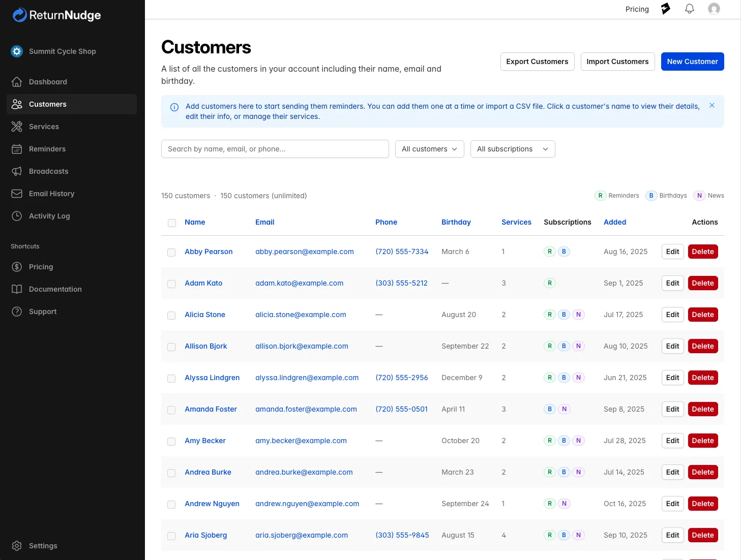Viewport: 741px width, 560px height.
Task: Click the New Customer button
Action: [x=692, y=61]
